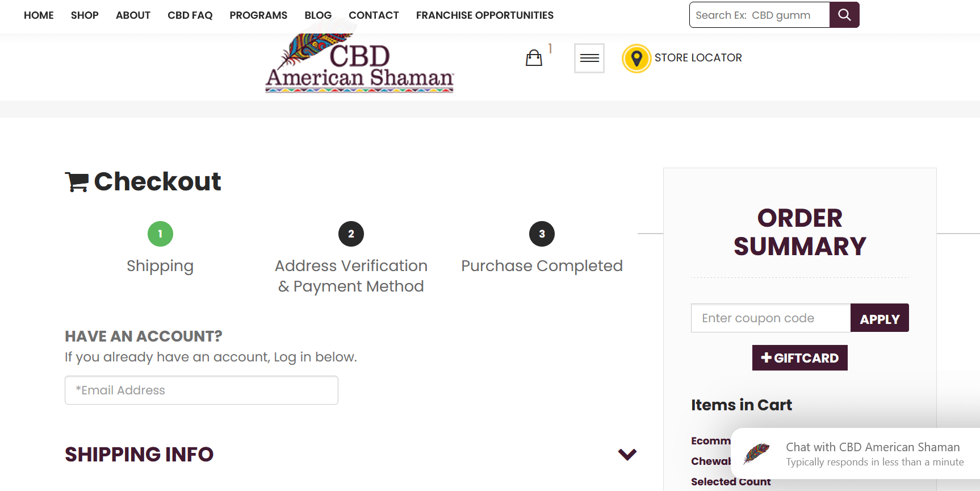
Task: Click the Purchase Completed step circle 3
Action: pyautogui.click(x=542, y=234)
